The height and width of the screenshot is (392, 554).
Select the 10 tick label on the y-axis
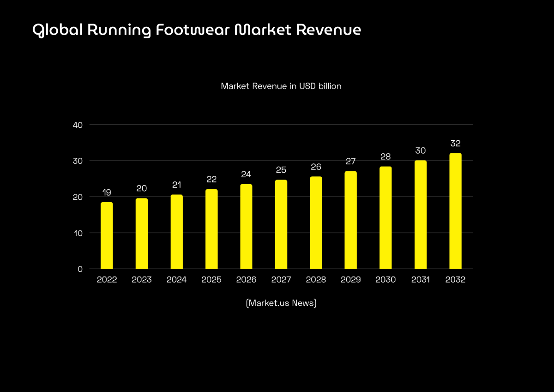click(78, 233)
